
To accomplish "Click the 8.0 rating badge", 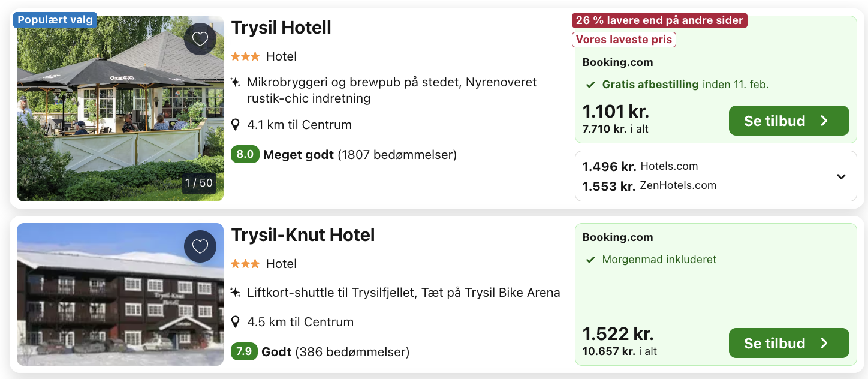I will (x=245, y=155).
